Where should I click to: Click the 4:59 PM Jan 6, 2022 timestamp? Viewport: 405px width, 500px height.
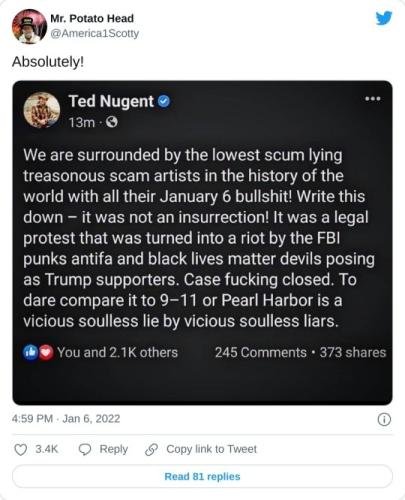(66, 419)
